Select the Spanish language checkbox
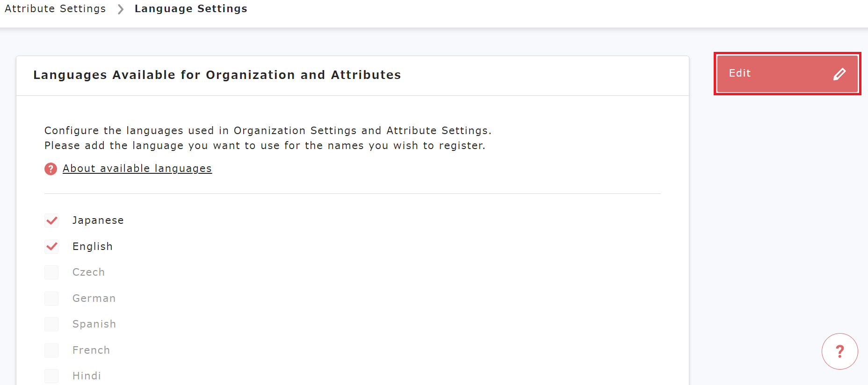Viewport: 868px width, 385px height. tap(51, 324)
